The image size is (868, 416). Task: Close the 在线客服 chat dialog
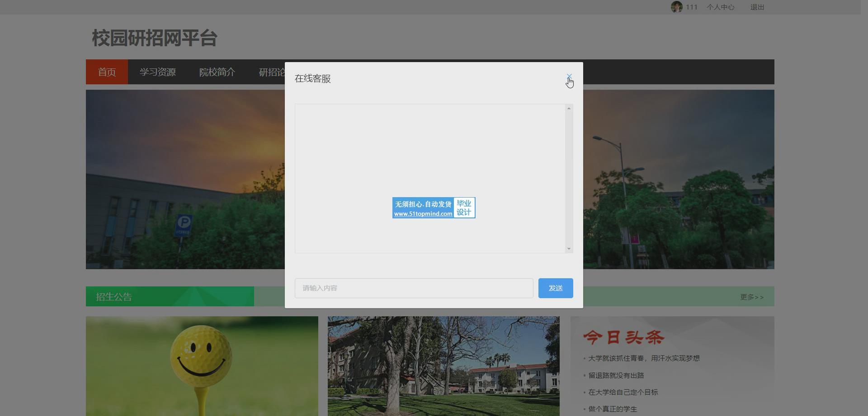[x=569, y=76]
